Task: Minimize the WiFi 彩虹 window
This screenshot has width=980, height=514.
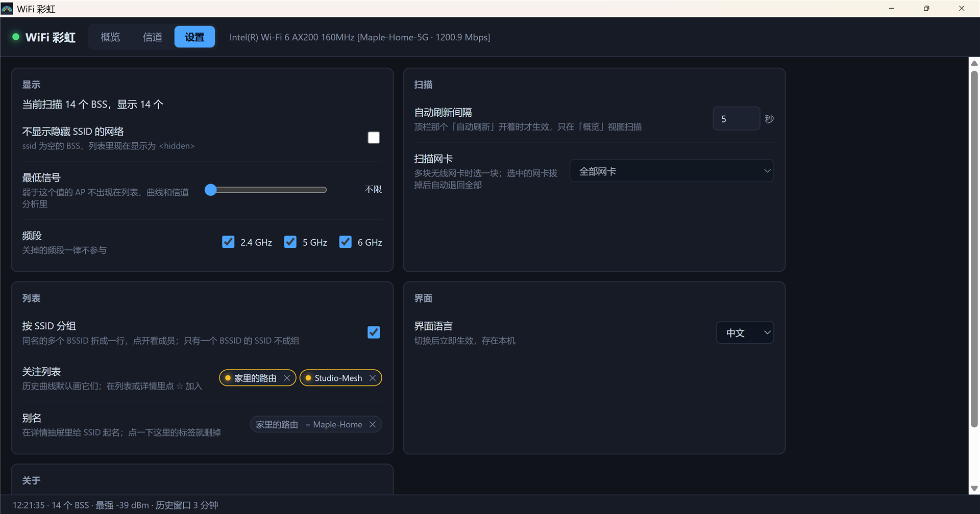Action: 892,9
